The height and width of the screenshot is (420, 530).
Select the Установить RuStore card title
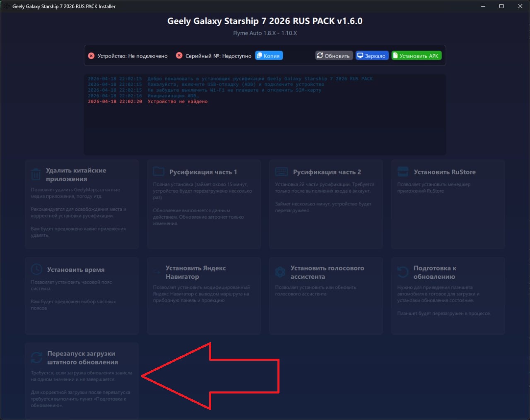(445, 172)
